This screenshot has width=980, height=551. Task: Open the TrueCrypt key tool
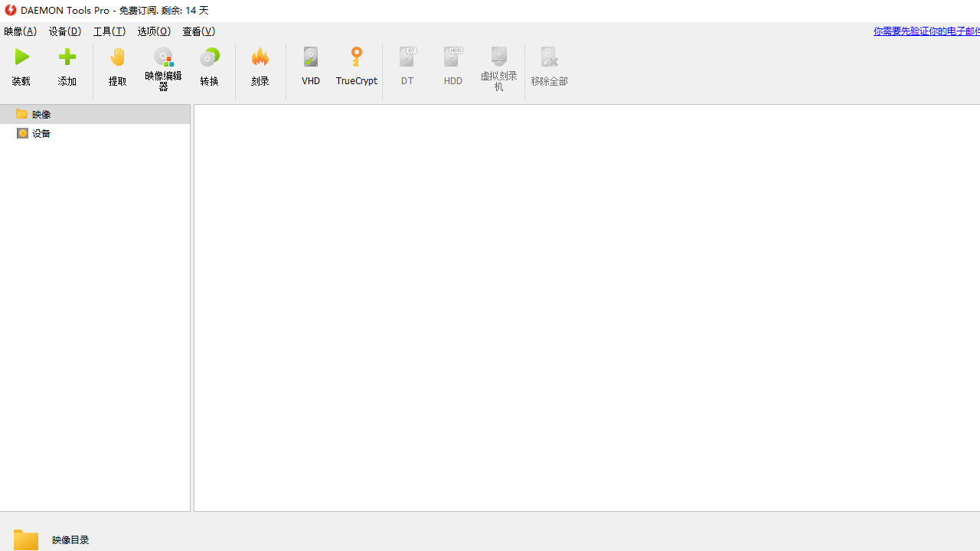coord(357,58)
